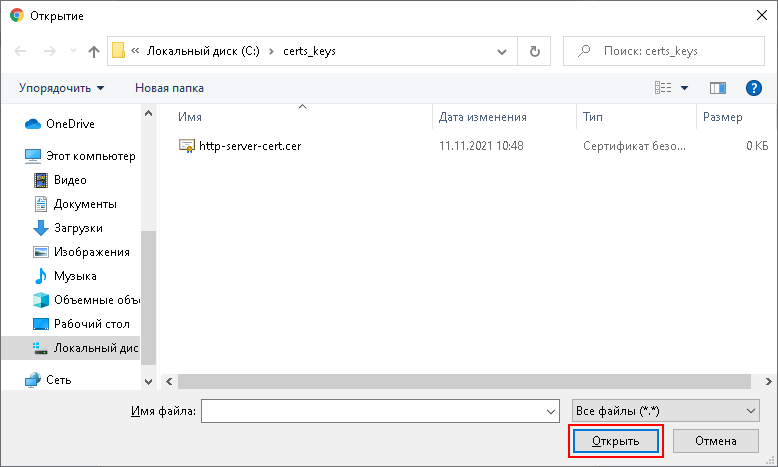
Task: Open Видео folder in sidebar
Action: tap(70, 180)
